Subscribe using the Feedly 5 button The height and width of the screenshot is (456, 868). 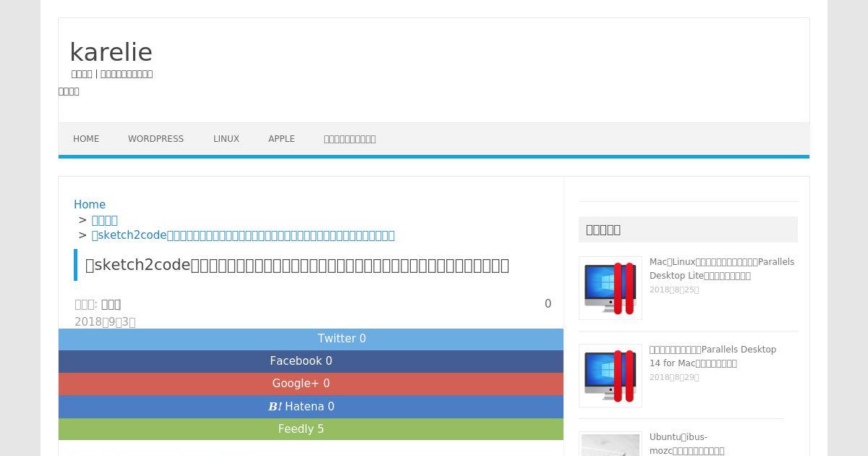(x=311, y=429)
